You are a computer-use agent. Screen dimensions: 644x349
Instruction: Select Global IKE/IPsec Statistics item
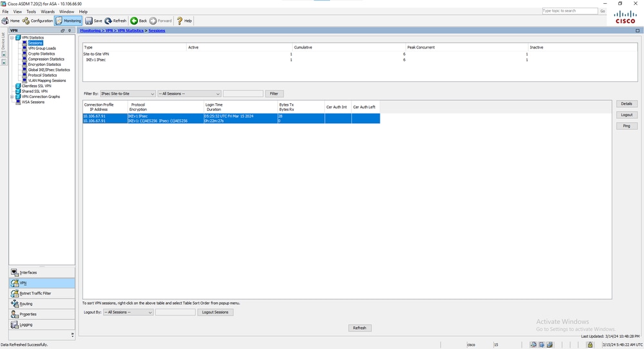click(49, 70)
